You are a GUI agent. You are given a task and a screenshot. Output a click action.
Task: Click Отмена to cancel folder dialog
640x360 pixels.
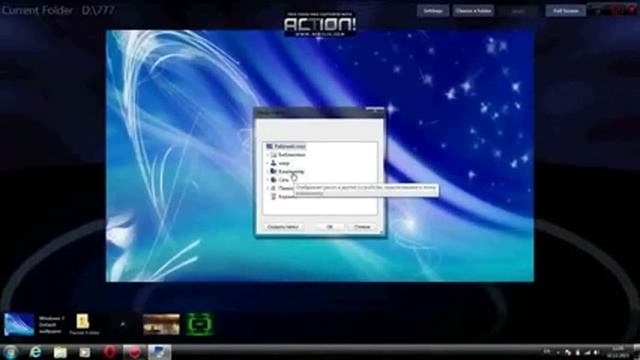362,227
